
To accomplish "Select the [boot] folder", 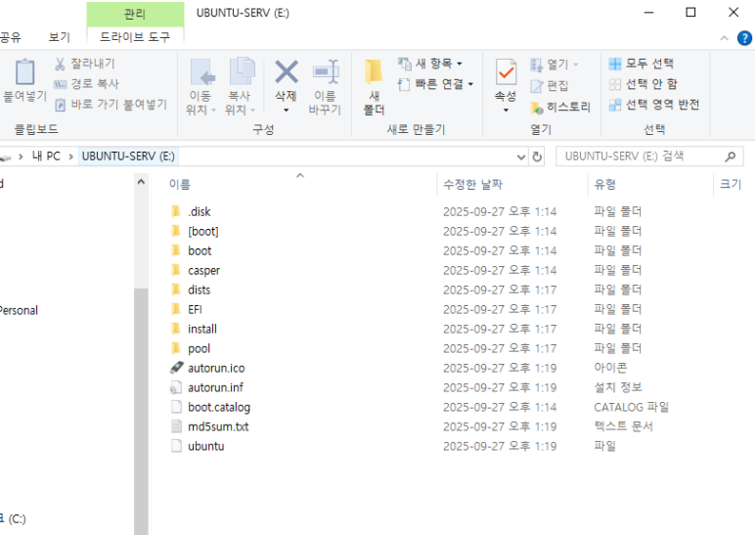I will pyautogui.click(x=203, y=232).
